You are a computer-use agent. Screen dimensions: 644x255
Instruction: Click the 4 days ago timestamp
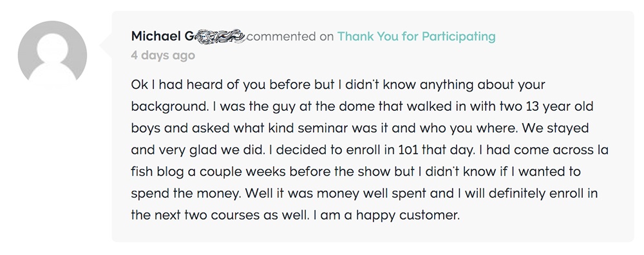click(163, 55)
